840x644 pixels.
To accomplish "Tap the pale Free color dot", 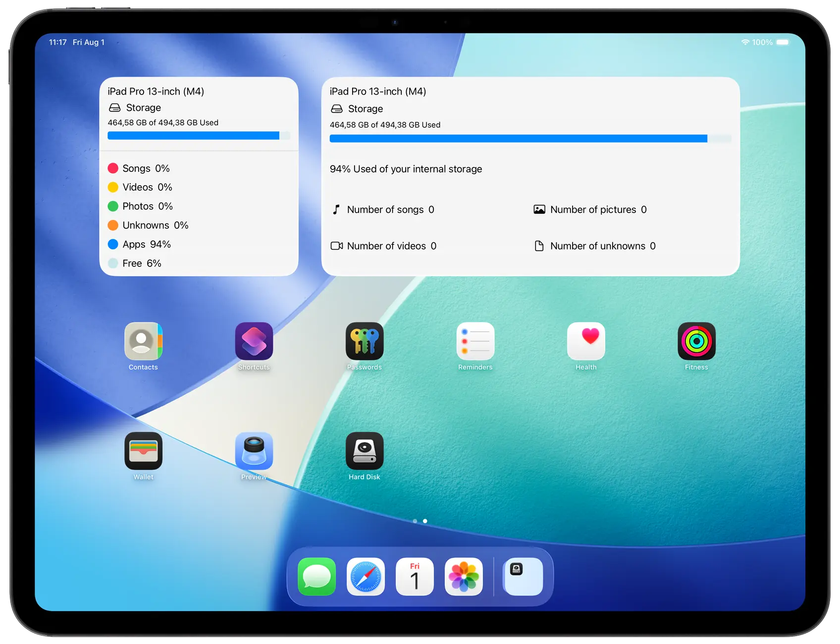I will pos(113,263).
